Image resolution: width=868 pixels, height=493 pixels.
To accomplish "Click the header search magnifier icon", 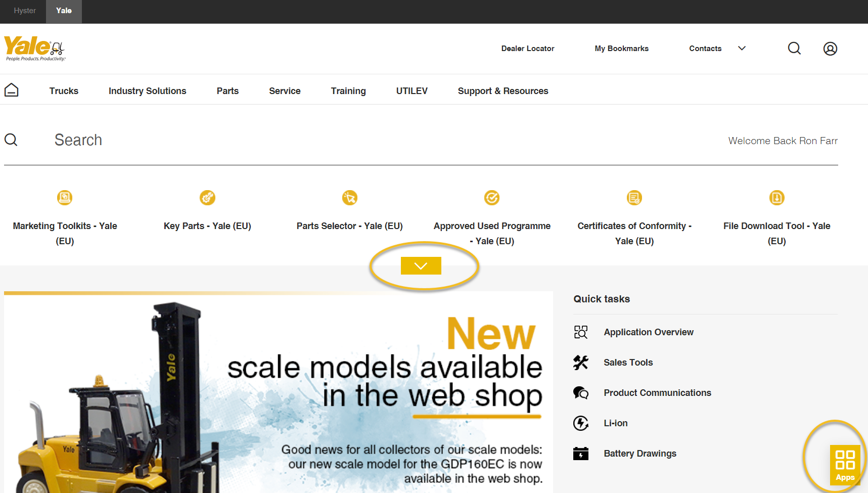I will pyautogui.click(x=794, y=49).
